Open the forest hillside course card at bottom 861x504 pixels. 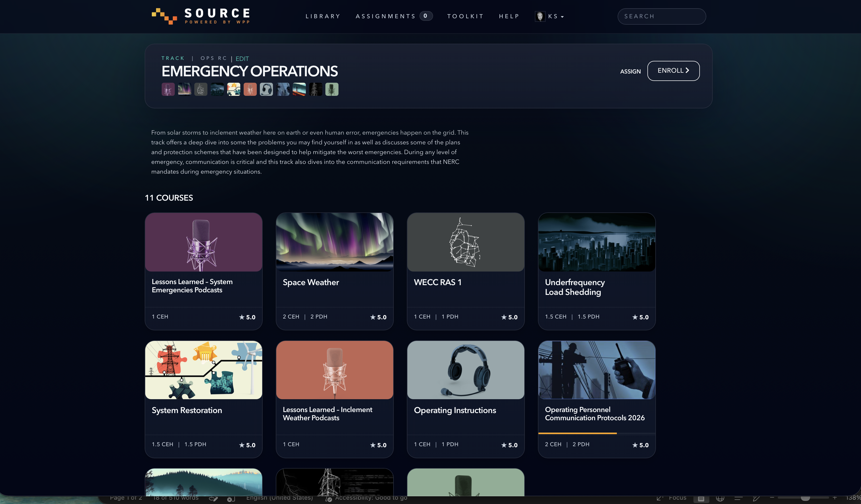coord(204,482)
